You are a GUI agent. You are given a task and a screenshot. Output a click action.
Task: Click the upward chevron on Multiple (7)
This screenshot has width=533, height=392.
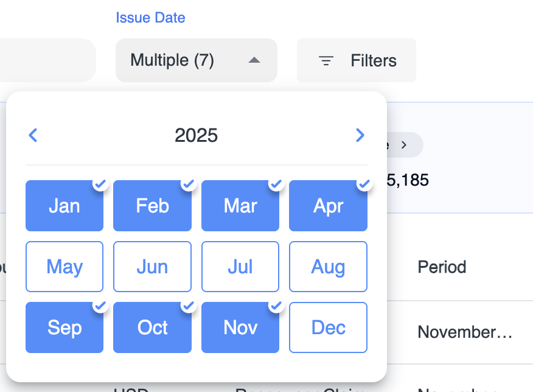[x=254, y=60]
